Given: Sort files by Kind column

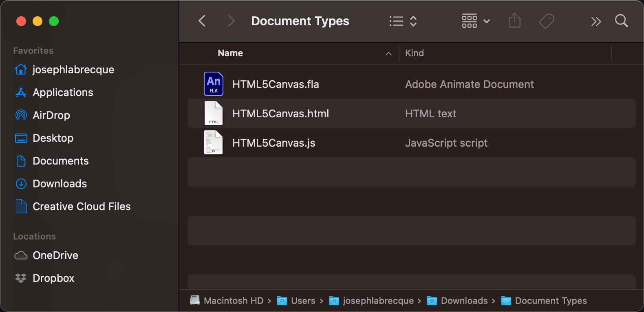Looking at the screenshot, I should 415,53.
